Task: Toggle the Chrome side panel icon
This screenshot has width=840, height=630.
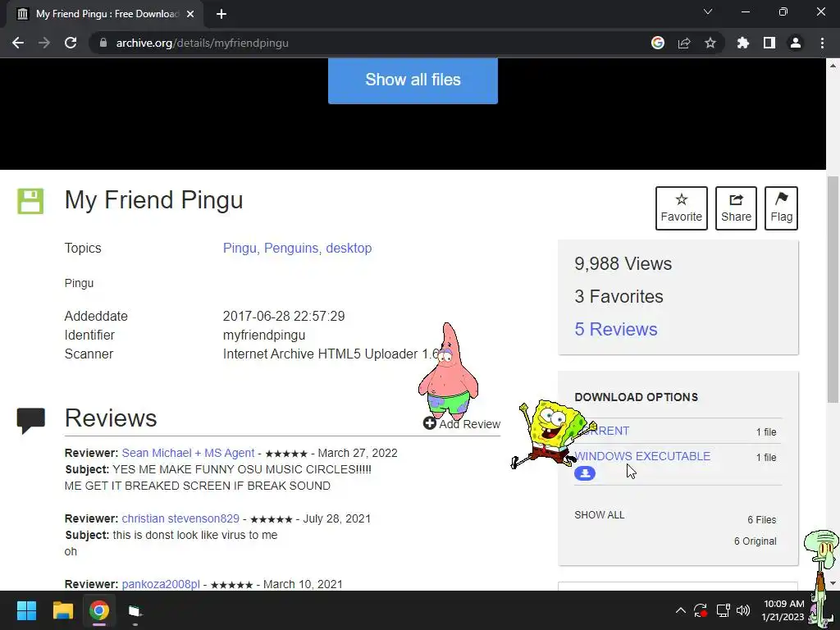Action: [769, 43]
